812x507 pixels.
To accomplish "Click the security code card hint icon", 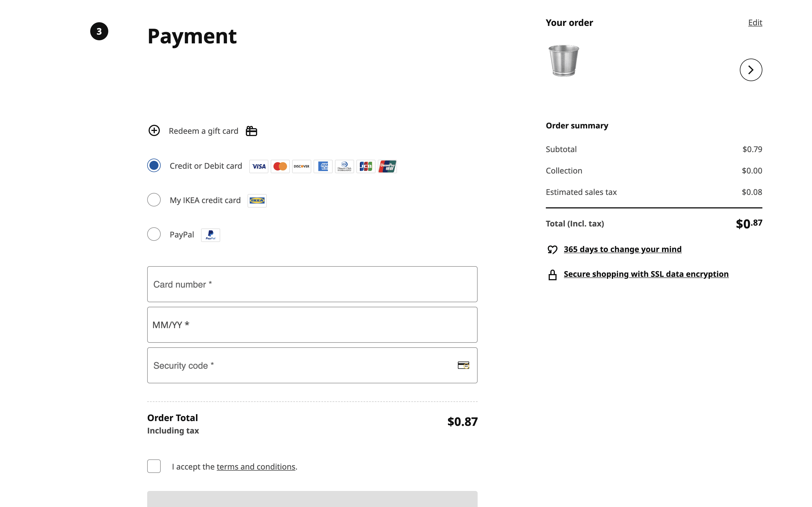I will [x=464, y=365].
